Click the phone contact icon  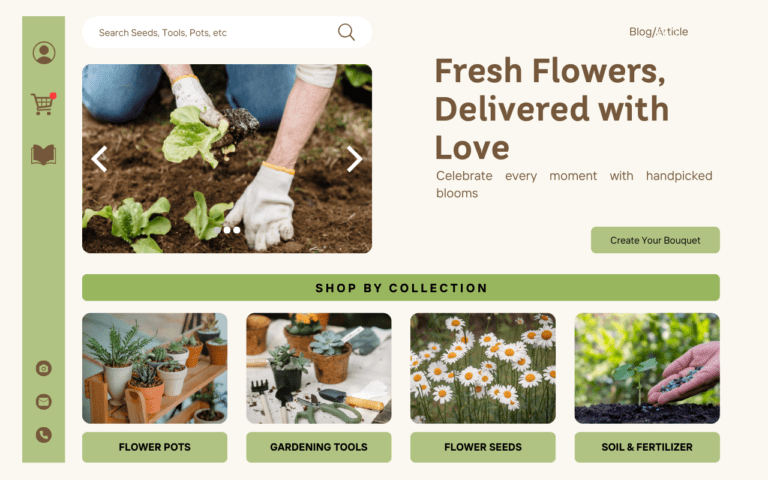[44, 435]
